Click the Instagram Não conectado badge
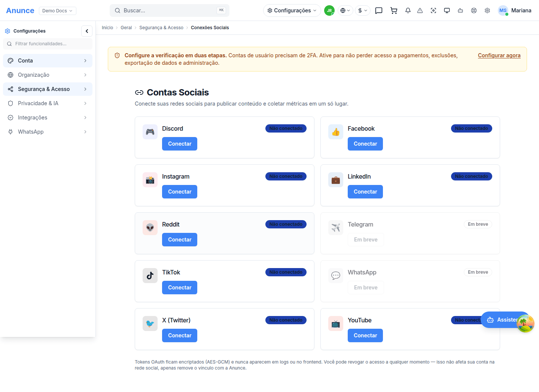This screenshot has height=392, width=539. [x=286, y=176]
